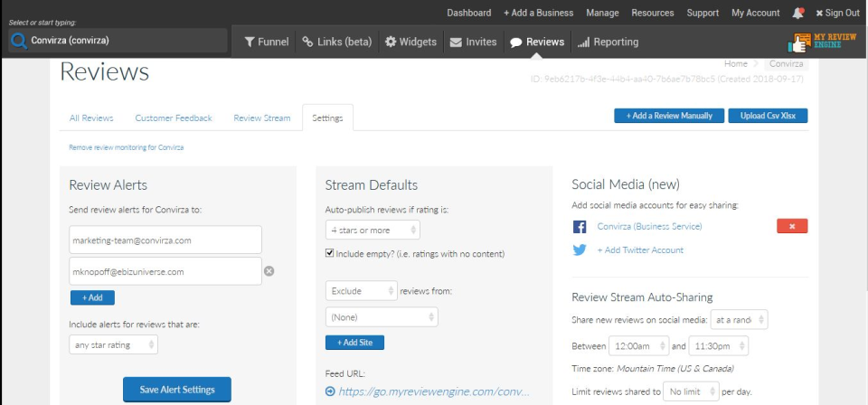This screenshot has width=868, height=405.
Task: Open the 11:30pm end time dropdown
Action: coord(719,346)
